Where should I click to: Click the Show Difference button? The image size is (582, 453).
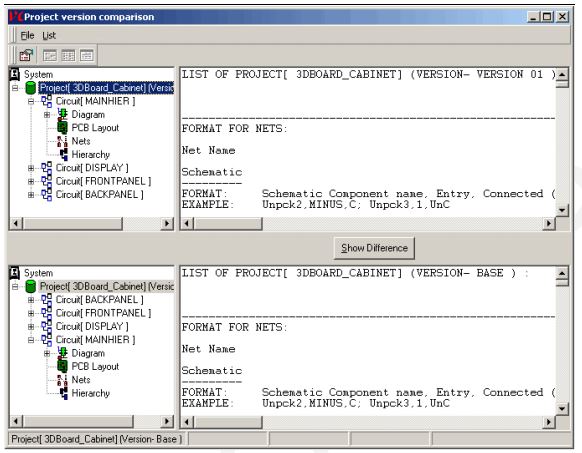(374, 248)
